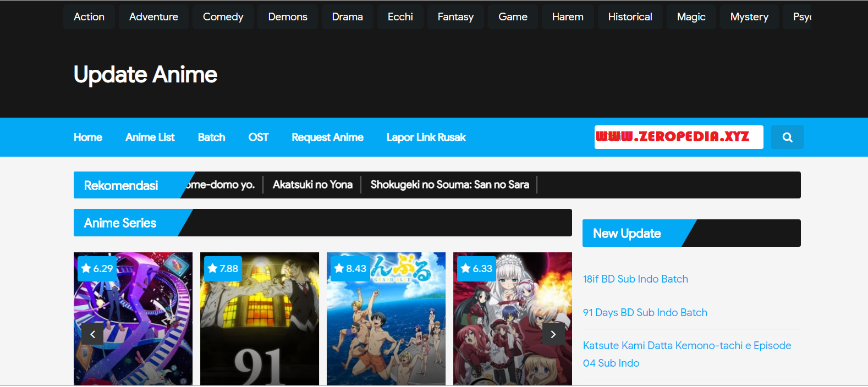Click the 7.88 star rating badge

[x=223, y=269]
